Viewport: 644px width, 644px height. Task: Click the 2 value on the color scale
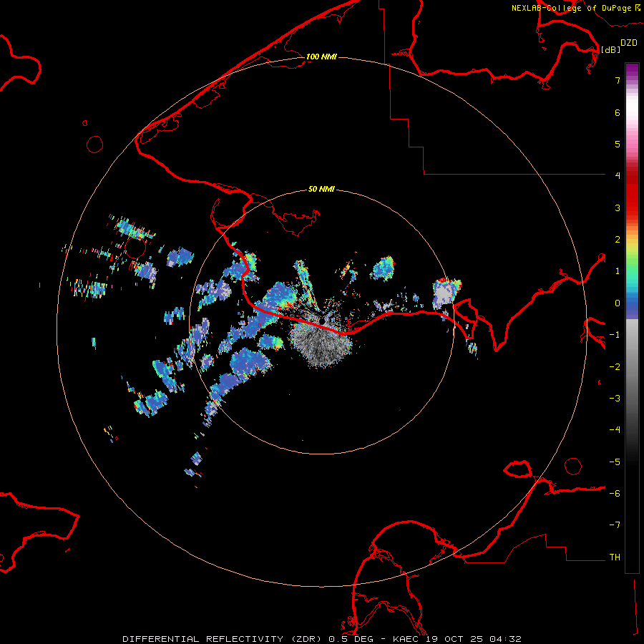click(x=618, y=240)
